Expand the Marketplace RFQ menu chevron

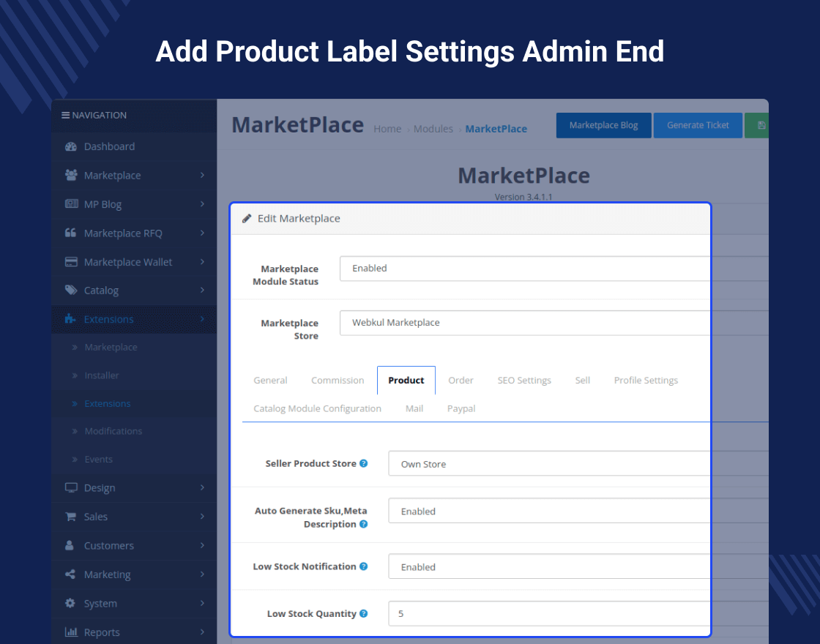(x=202, y=233)
